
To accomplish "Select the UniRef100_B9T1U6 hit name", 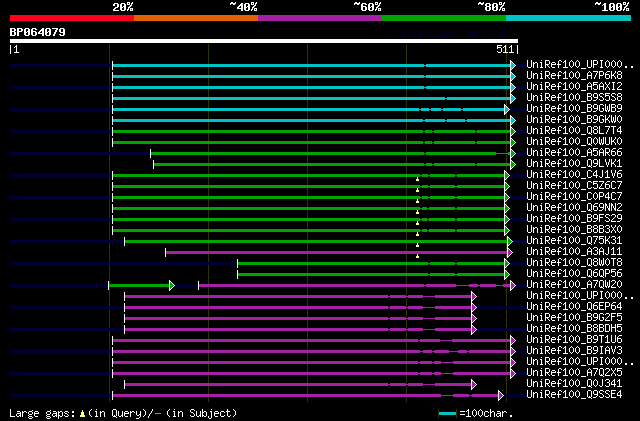I will 574,340.
